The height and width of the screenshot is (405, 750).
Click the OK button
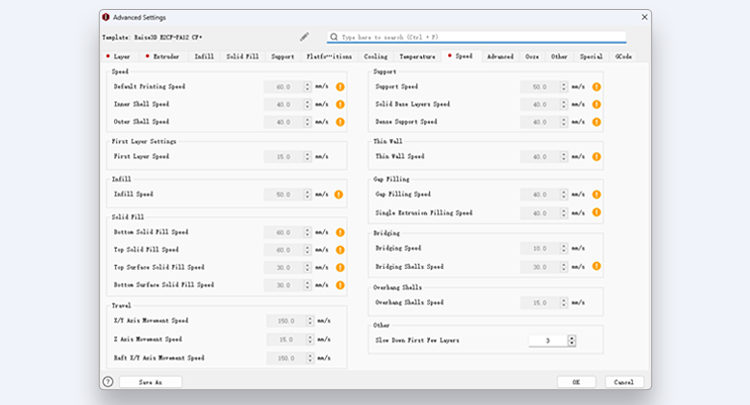[x=576, y=381]
